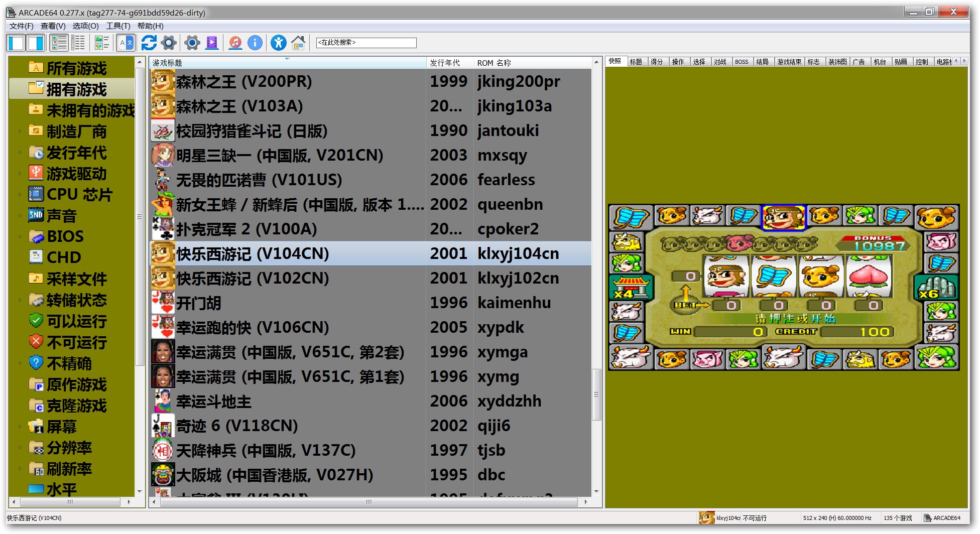Switch to the 游戏结束 tab
Viewport: 980px width, 534px height.
click(x=789, y=62)
